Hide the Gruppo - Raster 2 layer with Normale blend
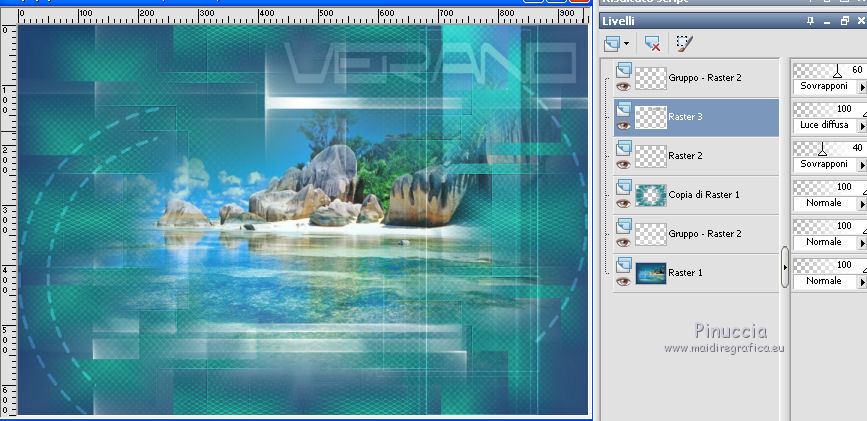 click(x=624, y=242)
